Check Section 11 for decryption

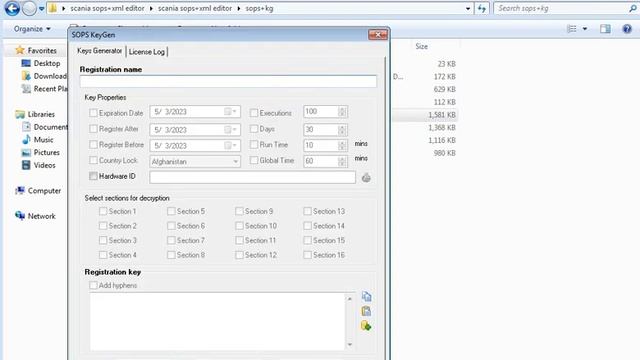(239, 240)
